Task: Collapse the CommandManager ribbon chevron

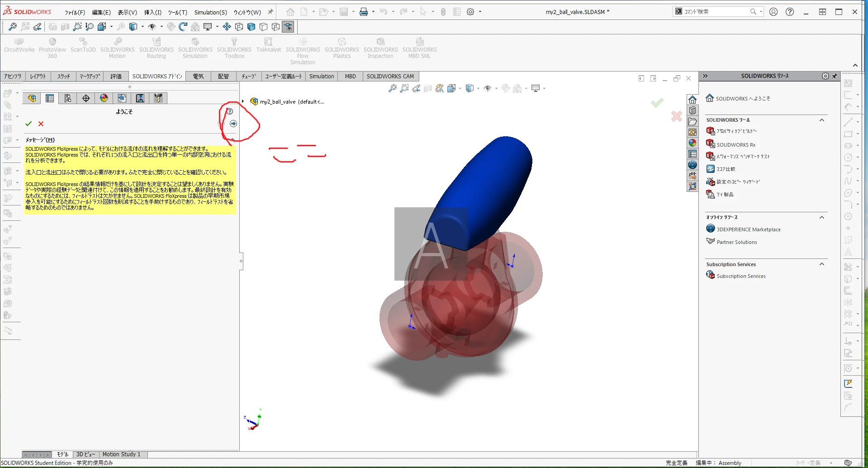Action: coord(855,65)
